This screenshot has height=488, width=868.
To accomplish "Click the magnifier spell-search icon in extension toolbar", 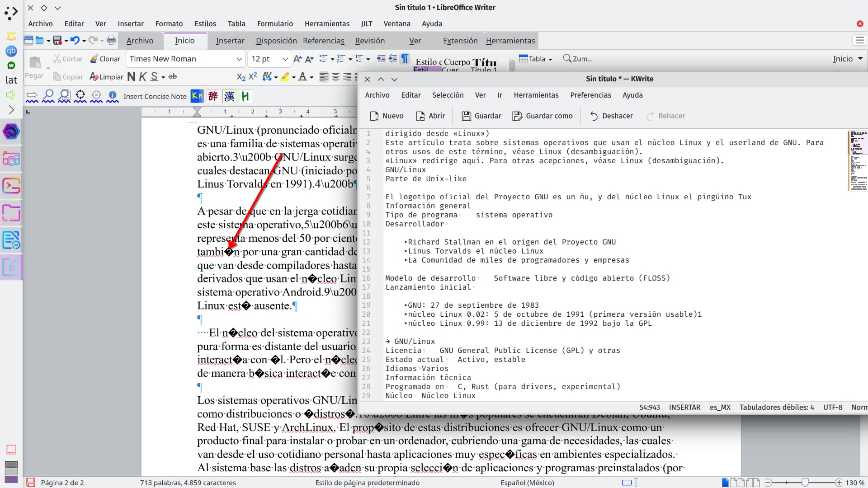I will click(48, 96).
